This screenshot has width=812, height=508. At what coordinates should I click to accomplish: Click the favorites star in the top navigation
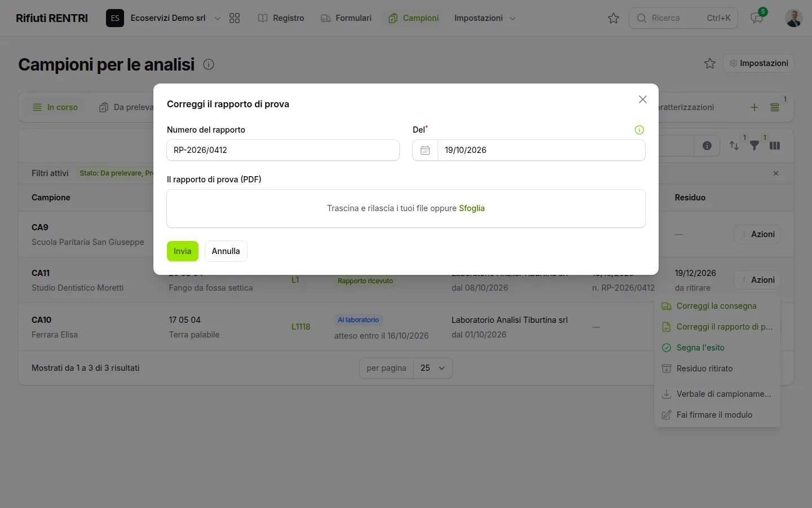coord(614,18)
